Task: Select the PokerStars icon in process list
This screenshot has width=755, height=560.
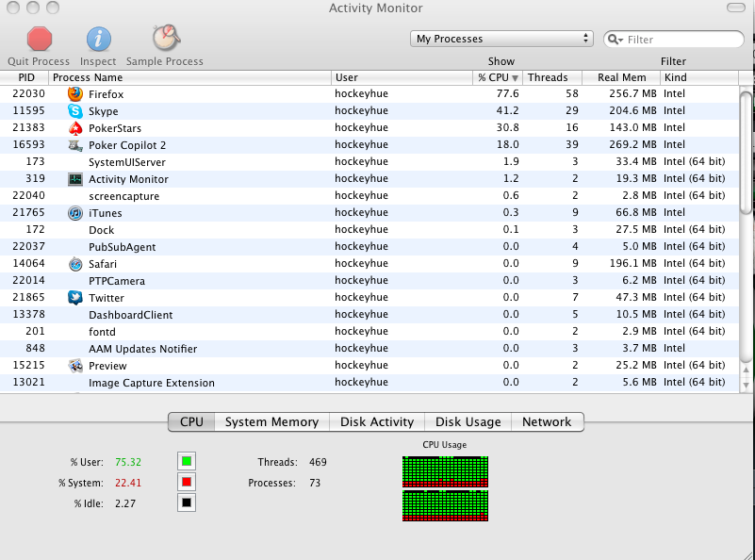Action: pos(75,128)
